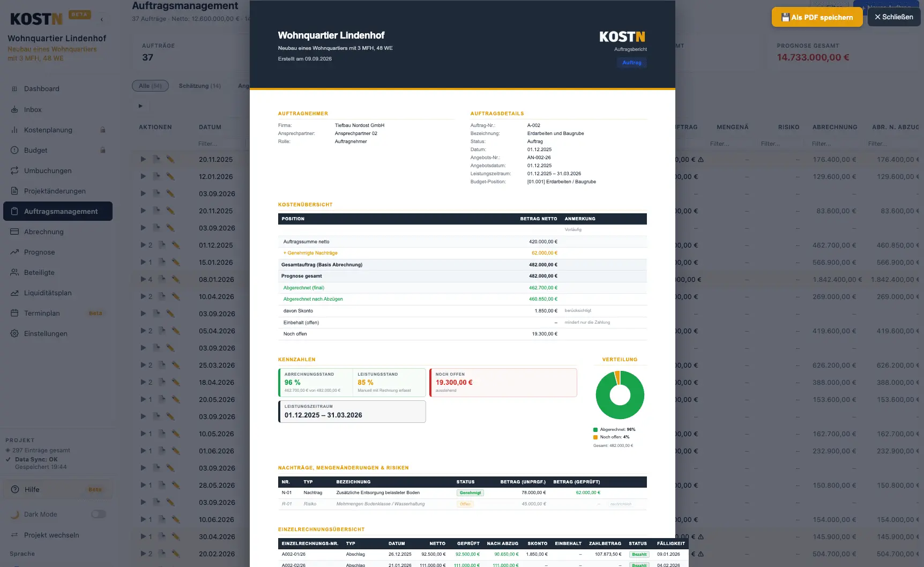Open document icon for 08.01.2026 row
Viewport: 924px width, 567px height.
pyautogui.click(x=161, y=279)
